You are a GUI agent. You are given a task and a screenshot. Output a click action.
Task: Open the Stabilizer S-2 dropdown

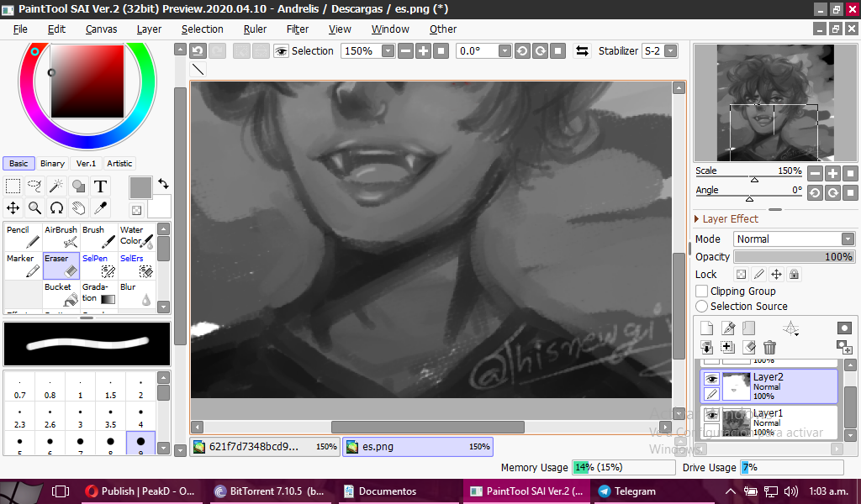[670, 51]
